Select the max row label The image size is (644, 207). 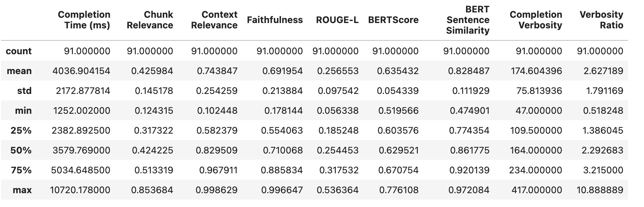pos(22,190)
